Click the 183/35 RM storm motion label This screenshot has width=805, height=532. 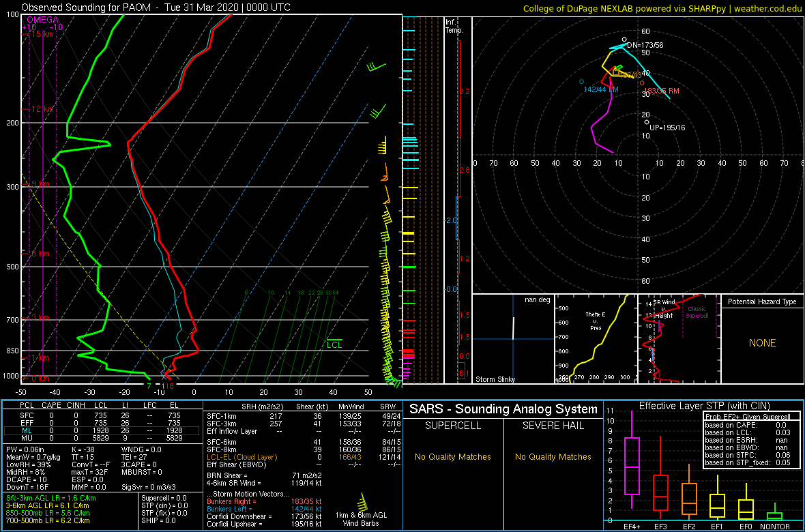[x=661, y=91]
